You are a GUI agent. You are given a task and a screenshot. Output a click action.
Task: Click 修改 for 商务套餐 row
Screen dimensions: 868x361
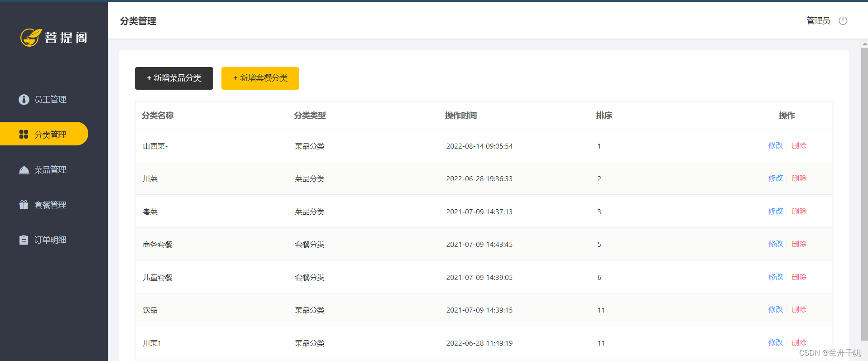776,244
